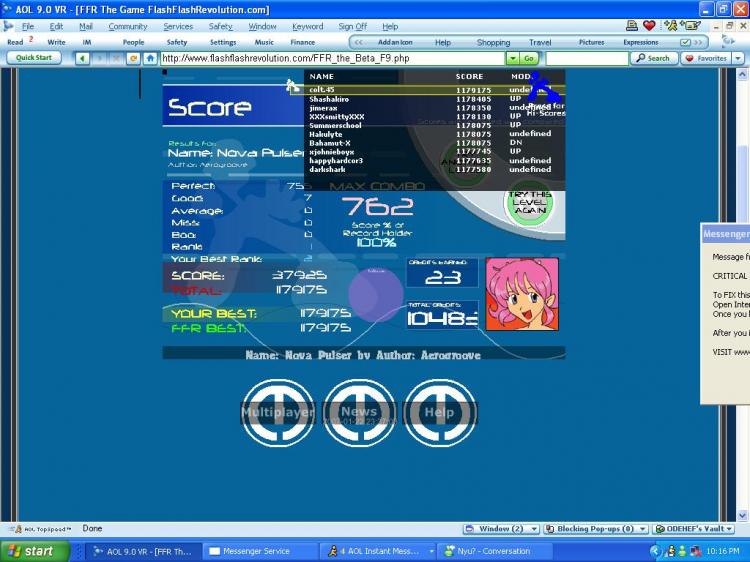The height and width of the screenshot is (562, 750).
Task: Open the Keyword menu
Action: [x=308, y=26]
